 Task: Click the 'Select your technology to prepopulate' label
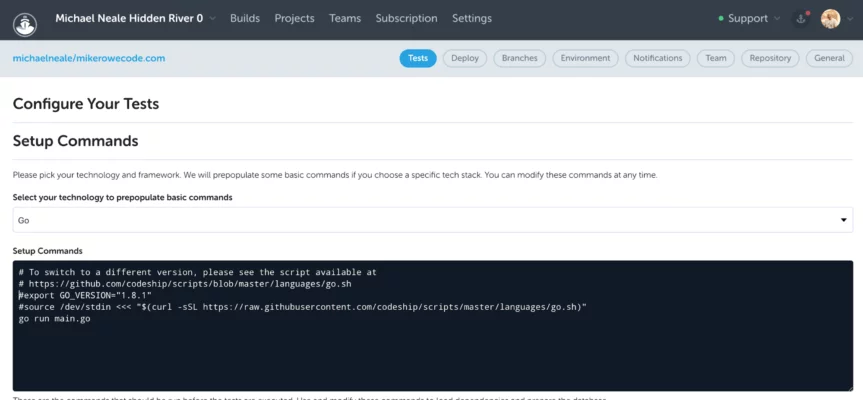pyautogui.click(x=122, y=198)
